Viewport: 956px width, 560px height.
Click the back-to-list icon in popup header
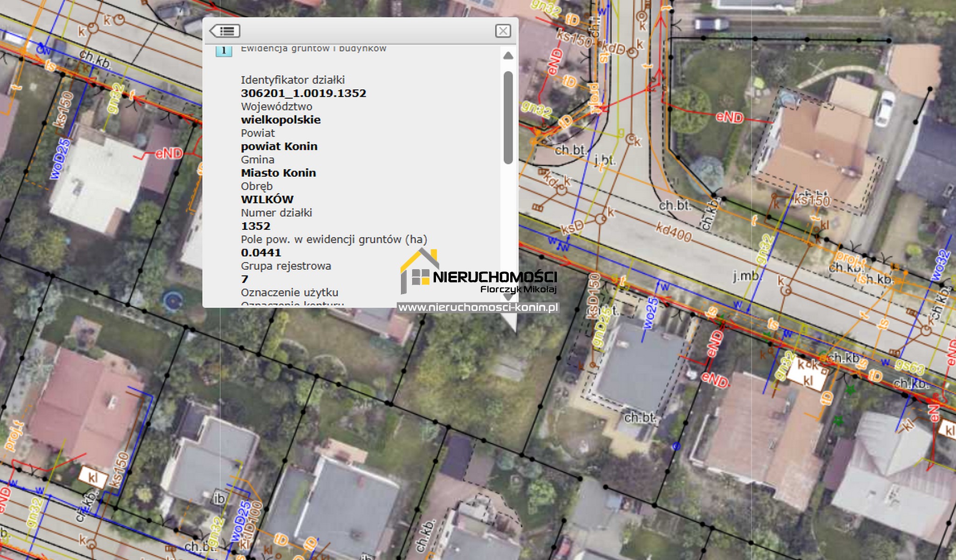[225, 31]
